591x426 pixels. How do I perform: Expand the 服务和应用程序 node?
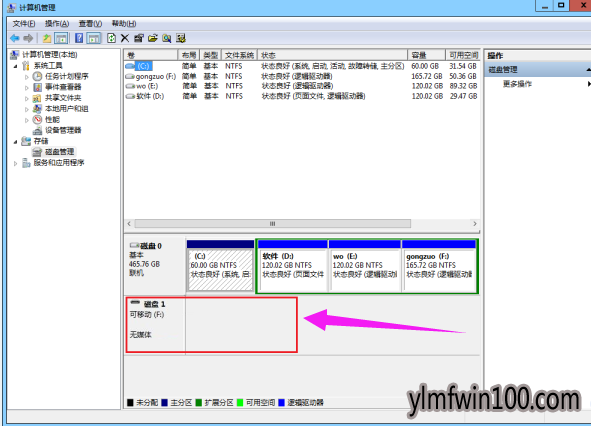[x=15, y=163]
